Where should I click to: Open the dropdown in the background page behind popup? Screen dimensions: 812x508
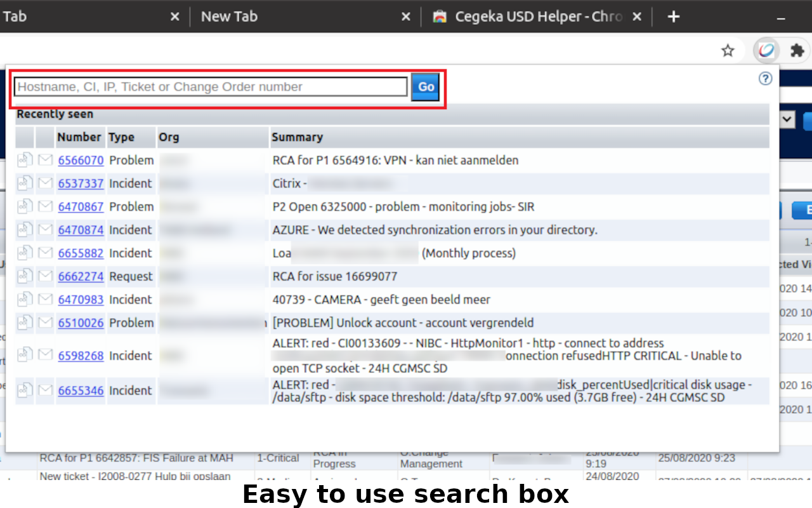click(788, 119)
